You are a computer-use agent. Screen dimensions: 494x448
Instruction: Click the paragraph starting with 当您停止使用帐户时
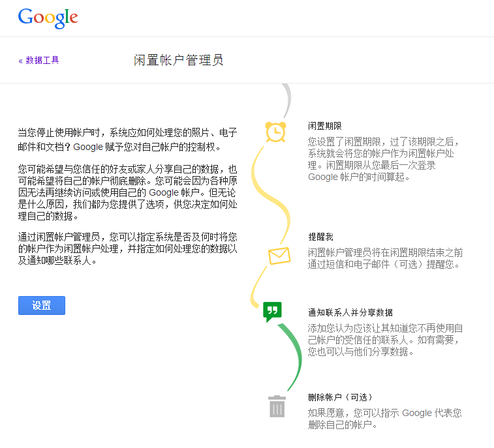coord(127,140)
